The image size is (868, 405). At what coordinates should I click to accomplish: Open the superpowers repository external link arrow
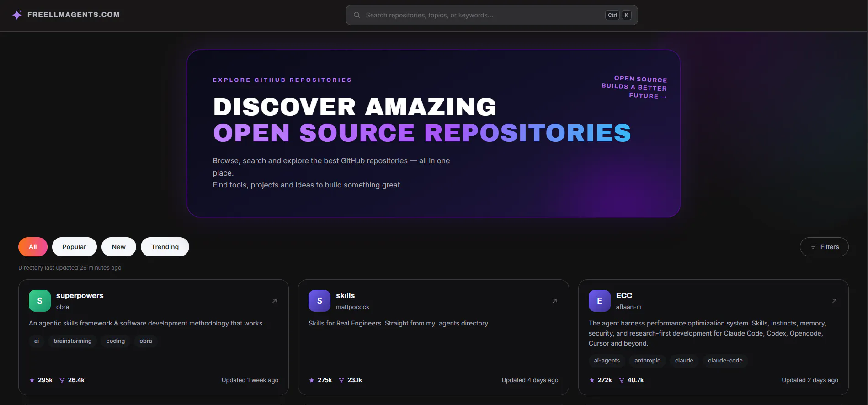click(275, 301)
